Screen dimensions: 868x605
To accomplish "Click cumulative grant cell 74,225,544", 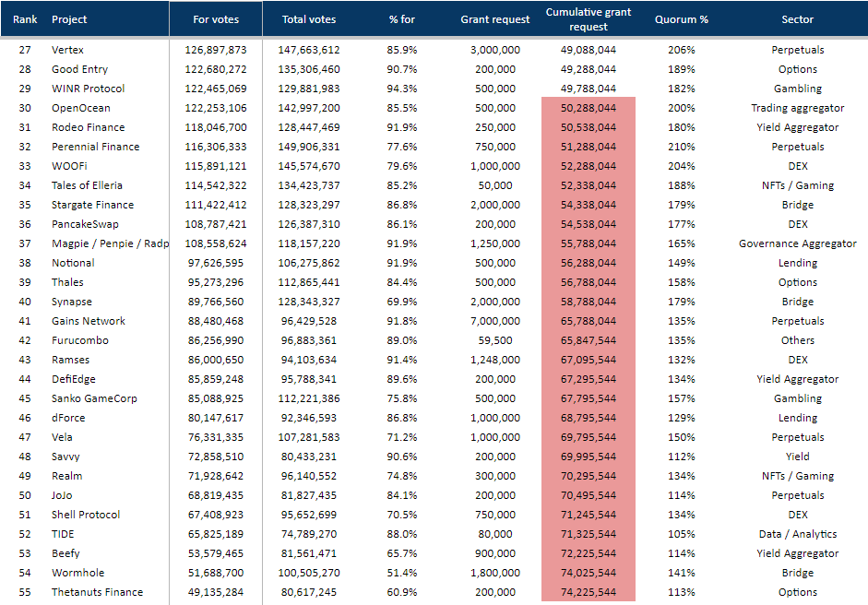I will pos(589,592).
